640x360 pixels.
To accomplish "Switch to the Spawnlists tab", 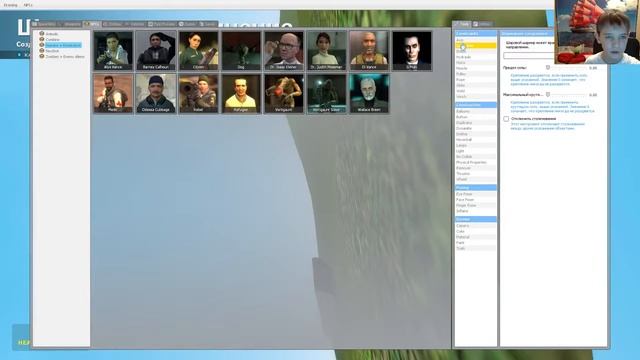I will [x=44, y=24].
